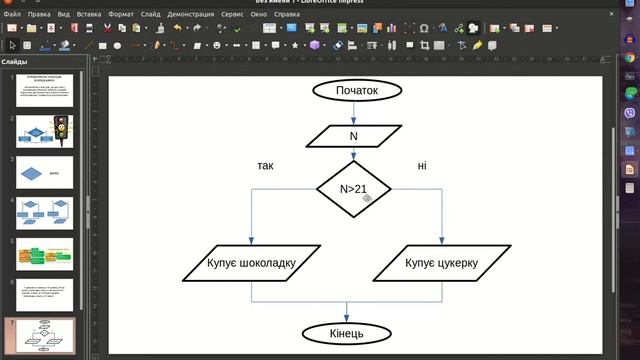Open the Формат menu
This screenshot has width=640, height=360.
(121, 14)
